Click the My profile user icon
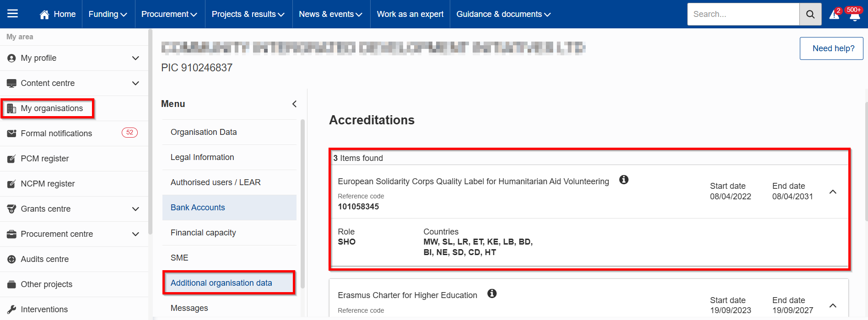This screenshot has width=868, height=320. click(11, 58)
